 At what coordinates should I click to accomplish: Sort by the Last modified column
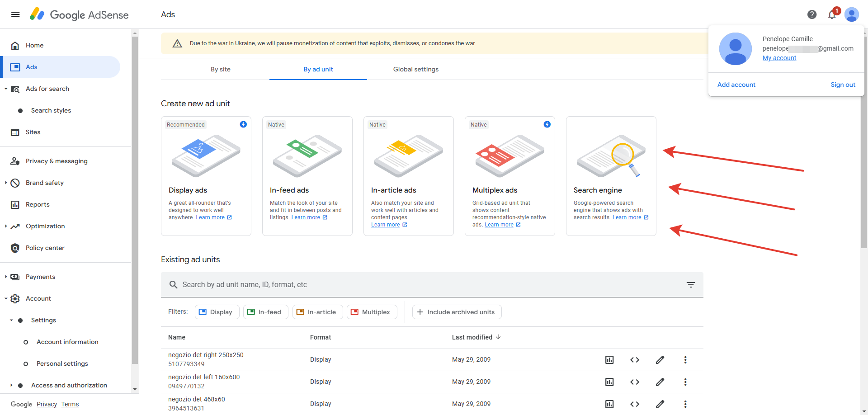click(x=476, y=337)
